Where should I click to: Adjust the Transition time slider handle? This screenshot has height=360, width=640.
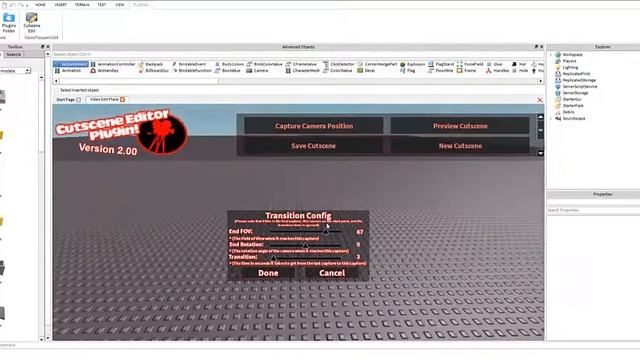tap(273, 257)
